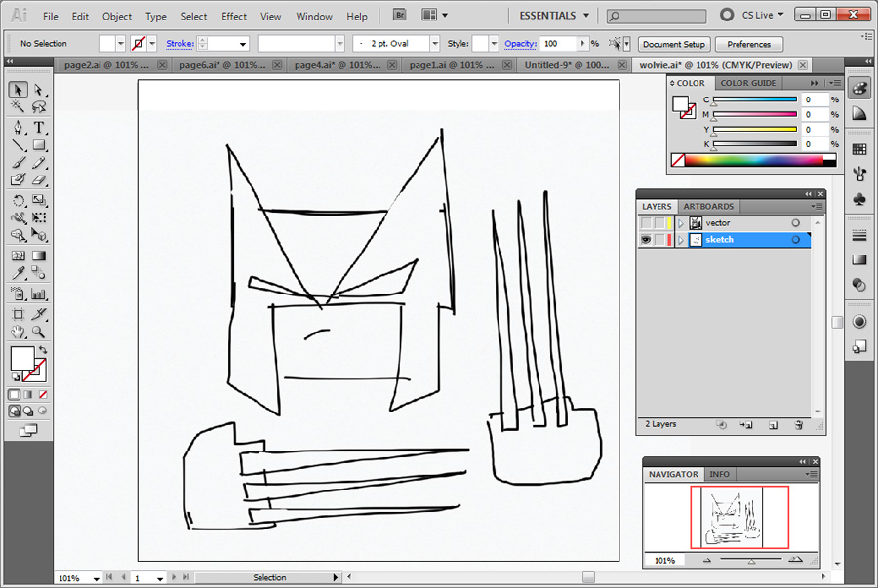
Task: Switch to the COLOR GUIDE tab
Action: [x=747, y=83]
